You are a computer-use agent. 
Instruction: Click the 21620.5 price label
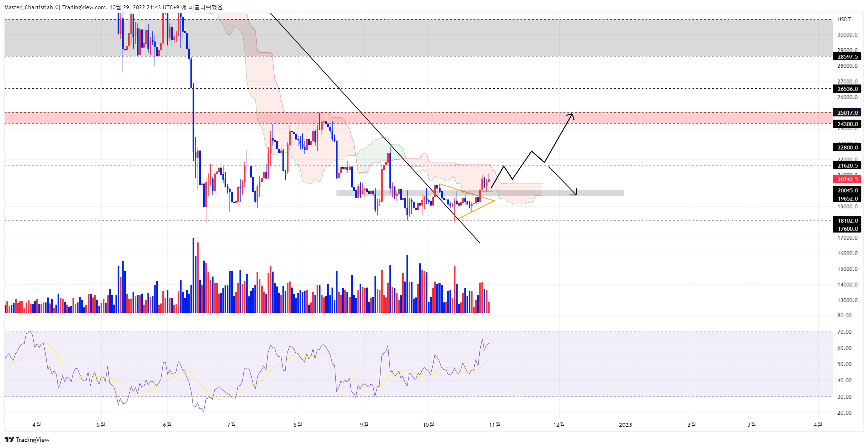847,165
